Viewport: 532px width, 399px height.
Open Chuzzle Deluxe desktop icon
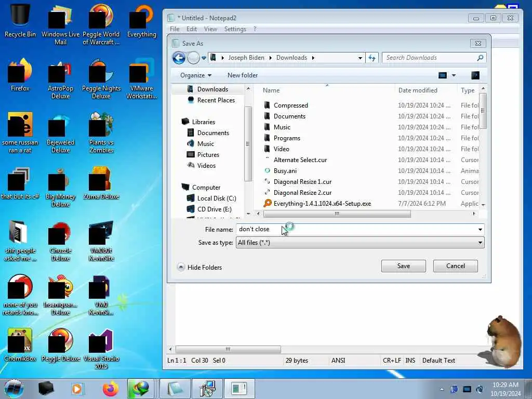click(x=60, y=241)
